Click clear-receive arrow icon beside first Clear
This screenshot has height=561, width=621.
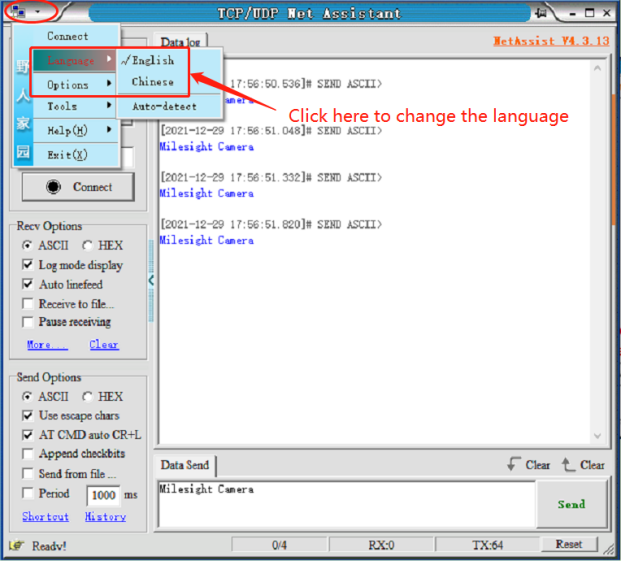coord(514,464)
